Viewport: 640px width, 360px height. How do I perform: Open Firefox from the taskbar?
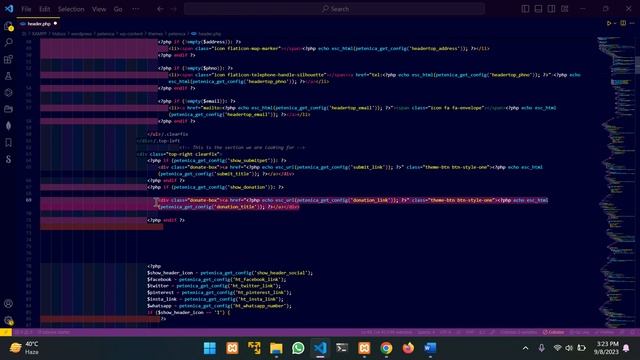pos(408,348)
